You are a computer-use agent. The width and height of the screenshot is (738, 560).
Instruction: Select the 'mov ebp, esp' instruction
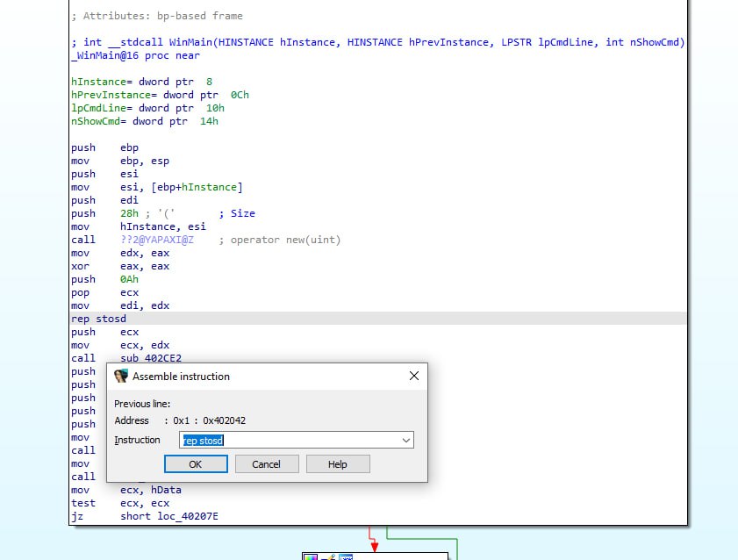[120, 161]
